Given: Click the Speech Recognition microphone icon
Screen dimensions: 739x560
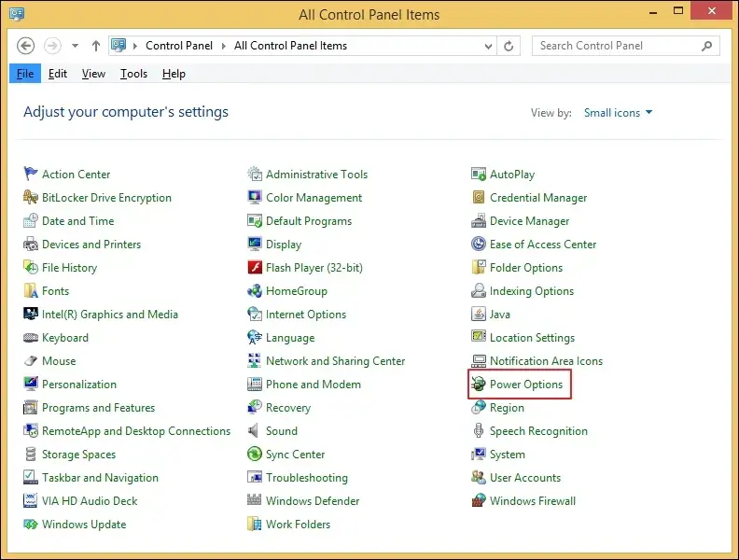Looking at the screenshot, I should pyautogui.click(x=479, y=430).
